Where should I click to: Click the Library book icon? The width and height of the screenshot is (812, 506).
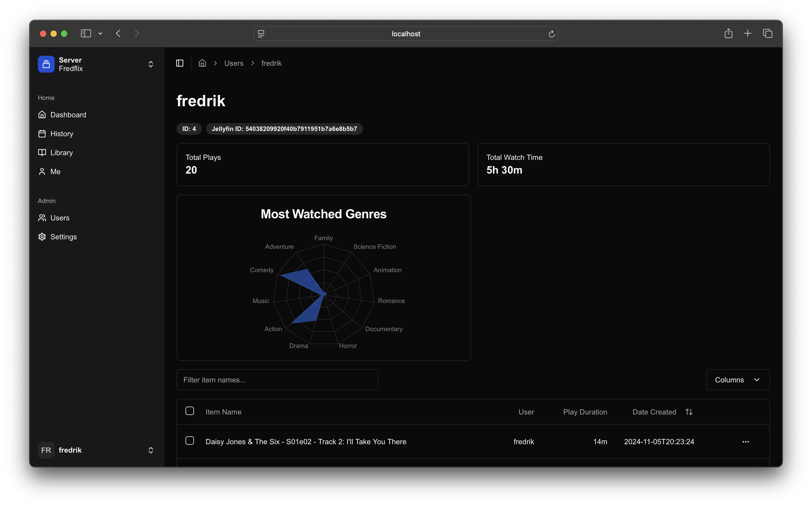(42, 153)
